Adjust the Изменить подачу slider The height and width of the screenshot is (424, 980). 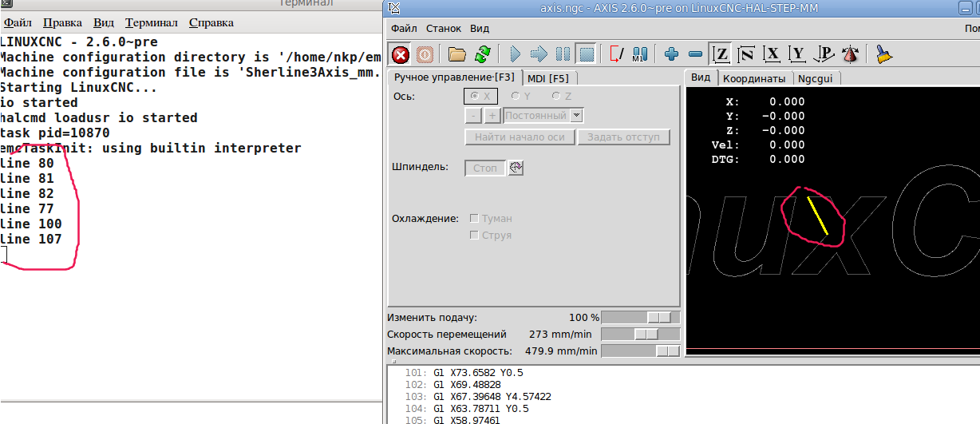641,317
